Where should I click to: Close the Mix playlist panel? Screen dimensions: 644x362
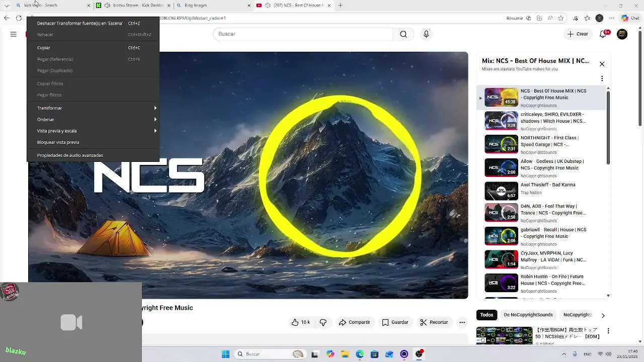tap(602, 64)
